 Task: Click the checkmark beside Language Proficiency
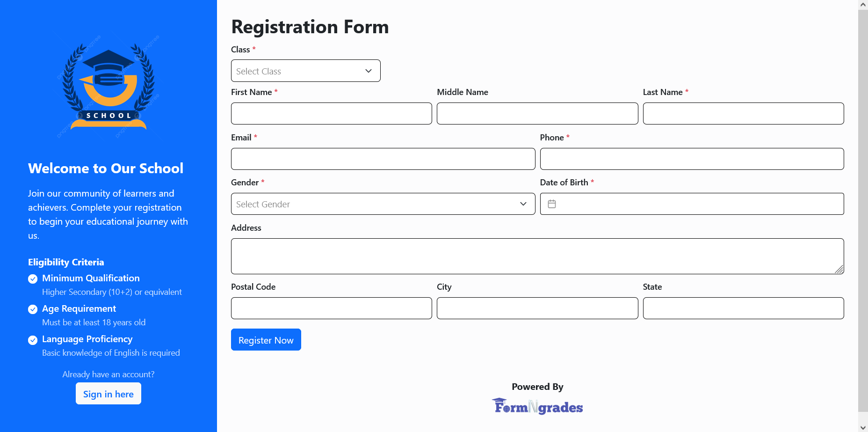point(33,340)
